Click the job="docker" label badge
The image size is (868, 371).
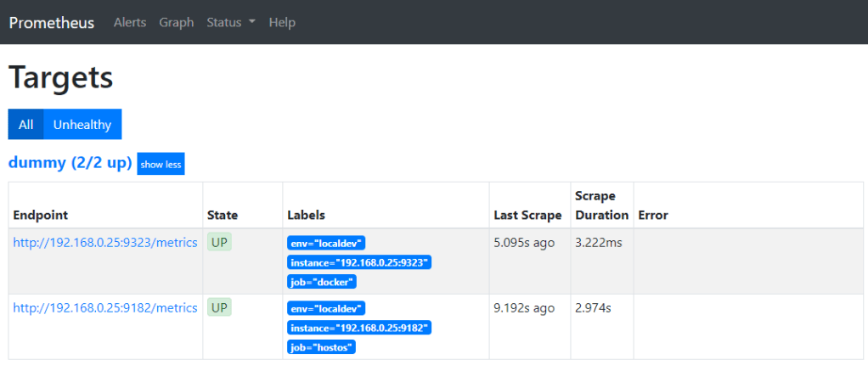[x=322, y=282]
